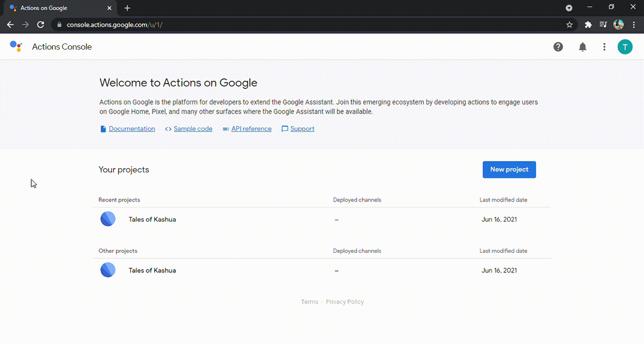This screenshot has width=644, height=344.
Task: Open the Chrome media control icon
Action: click(603, 25)
